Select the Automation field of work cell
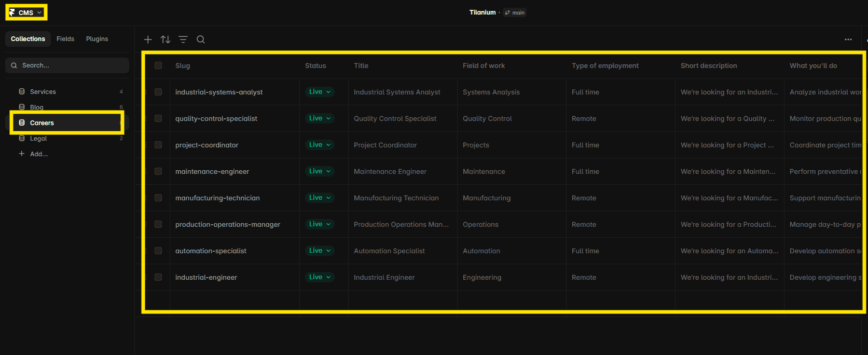The height and width of the screenshot is (355, 868). 512,251
